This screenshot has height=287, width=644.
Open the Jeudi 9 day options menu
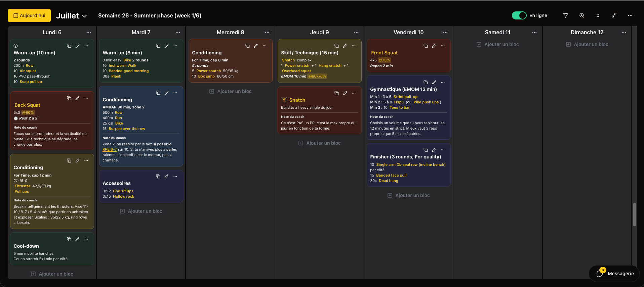coord(356,32)
